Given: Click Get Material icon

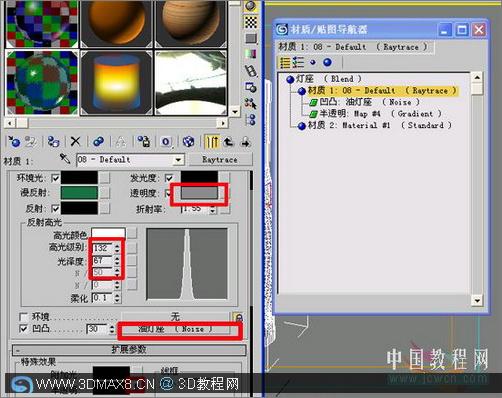Looking at the screenshot, I should point(14,142).
